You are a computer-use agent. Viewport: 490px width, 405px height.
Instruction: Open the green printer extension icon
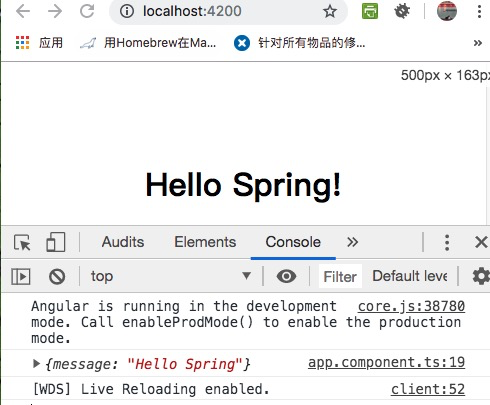[x=370, y=11]
